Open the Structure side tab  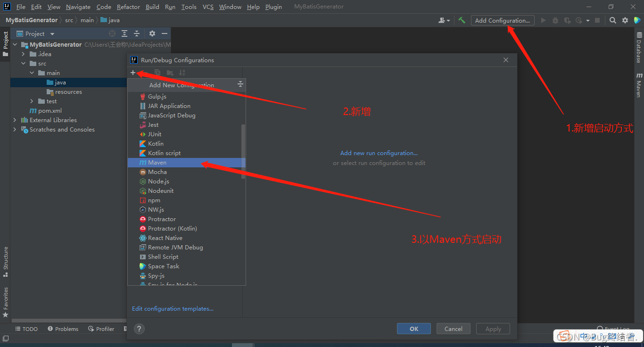tap(6, 261)
